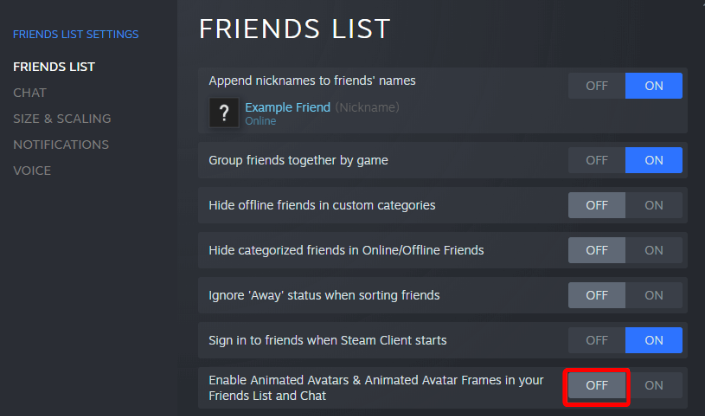Turn ON sign in when Steam Client starts
The height and width of the screenshot is (416, 705).
coord(654,340)
